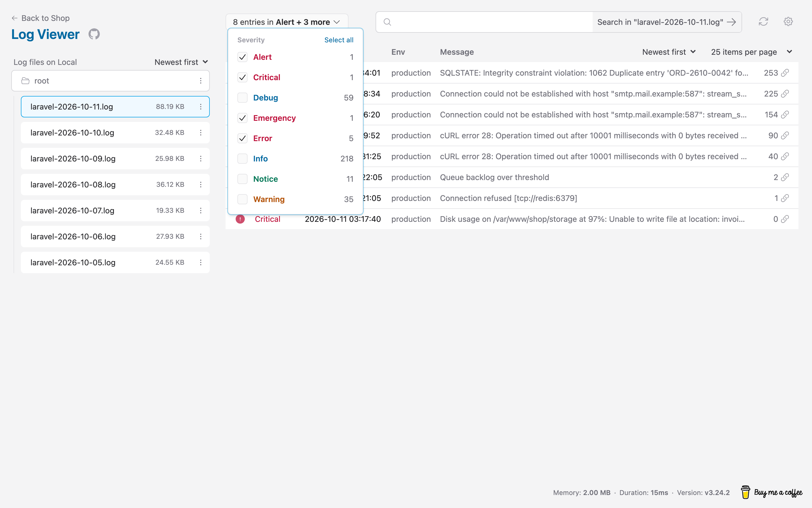This screenshot has width=812, height=508.
Task: Click Search in laravel-2026-10-11.log button
Action: (667, 22)
